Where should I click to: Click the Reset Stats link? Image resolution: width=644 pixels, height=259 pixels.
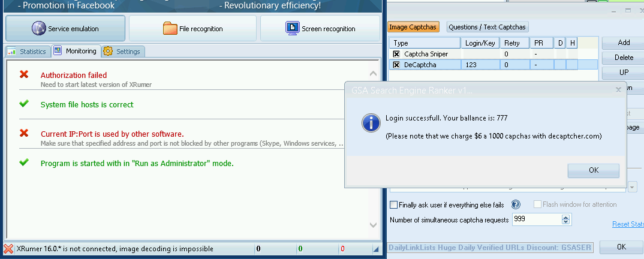click(x=627, y=224)
